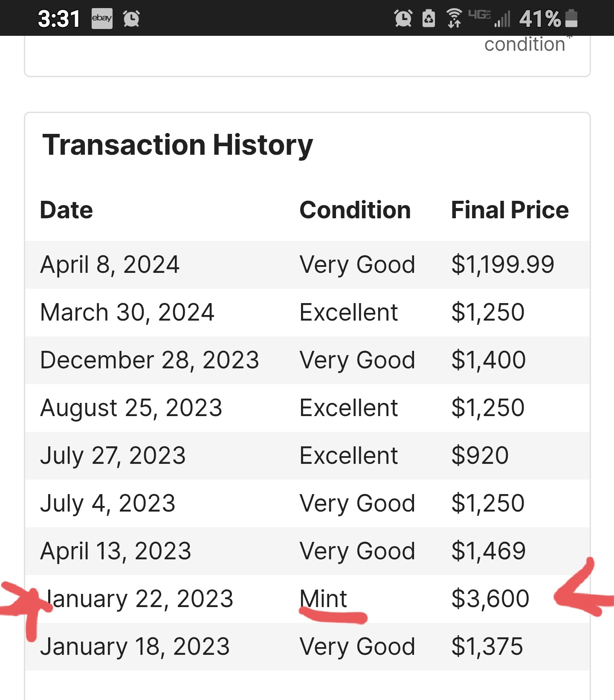614x700 pixels.
Task: Select the July 27, 2023 $920 price
Action: 480,455
